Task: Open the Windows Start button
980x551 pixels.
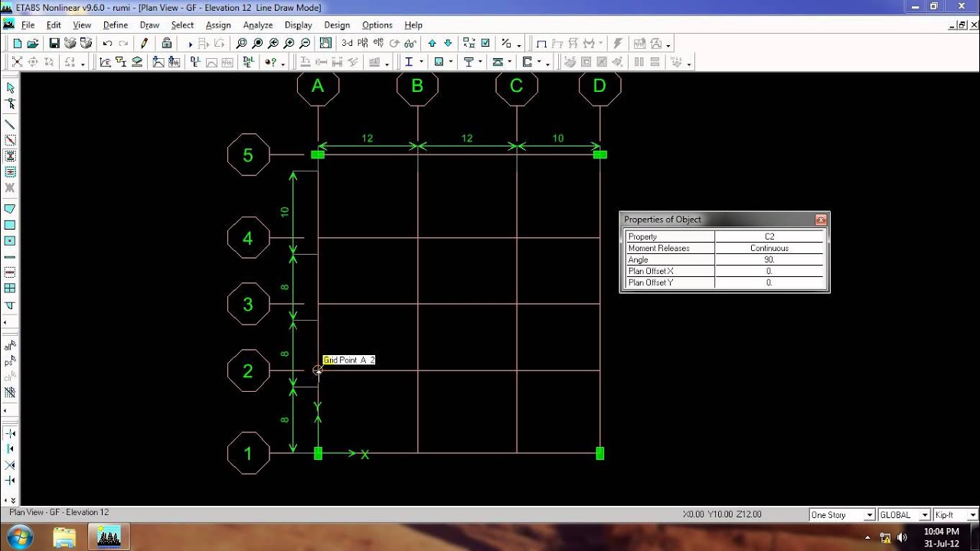Action: (x=18, y=536)
